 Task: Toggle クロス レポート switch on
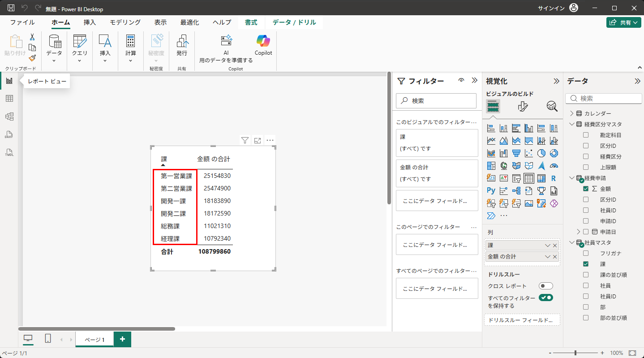546,286
